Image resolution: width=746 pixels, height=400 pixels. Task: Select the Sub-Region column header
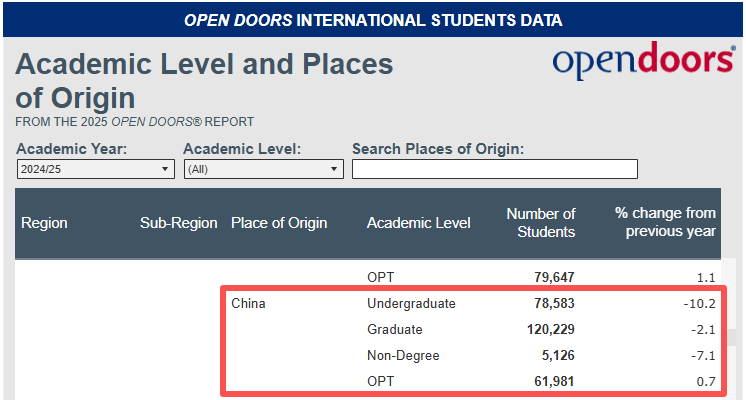178,223
